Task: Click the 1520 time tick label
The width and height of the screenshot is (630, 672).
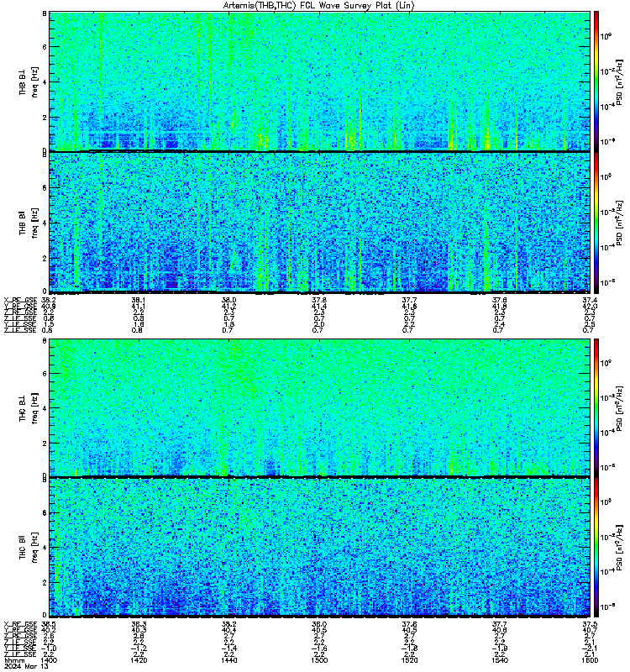Action: click(x=409, y=660)
